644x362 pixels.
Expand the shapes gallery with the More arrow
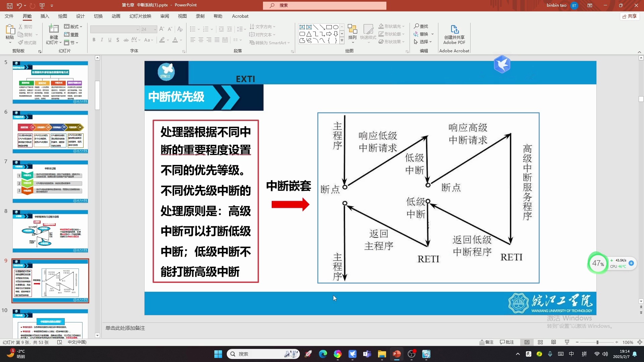[x=342, y=40]
